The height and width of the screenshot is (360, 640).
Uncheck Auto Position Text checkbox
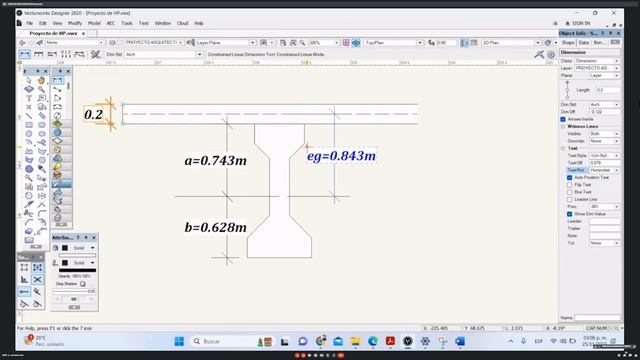tap(569, 178)
